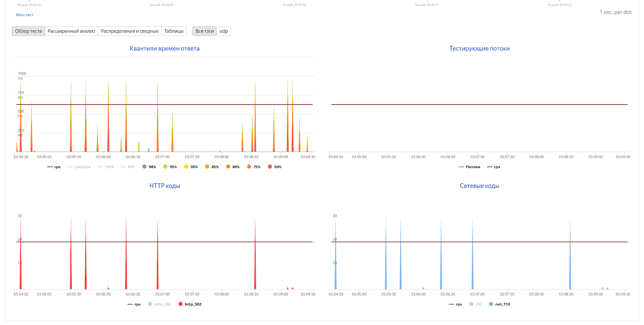Click the 250 ms axis label
The image size is (644, 325).
tap(21, 133)
